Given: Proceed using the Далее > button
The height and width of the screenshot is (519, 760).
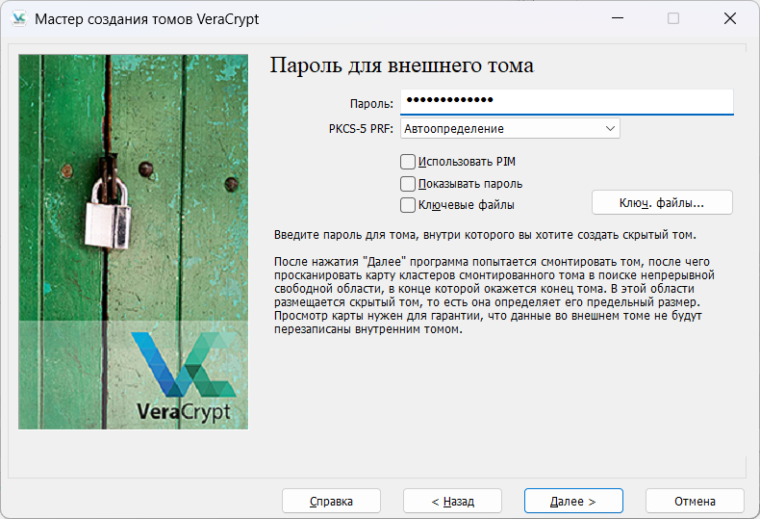Looking at the screenshot, I should coord(573,501).
